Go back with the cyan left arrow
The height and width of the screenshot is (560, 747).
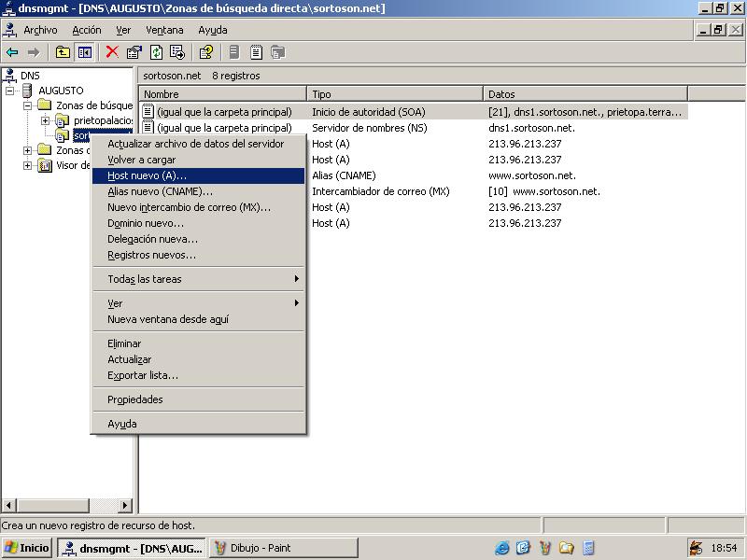(x=12, y=52)
